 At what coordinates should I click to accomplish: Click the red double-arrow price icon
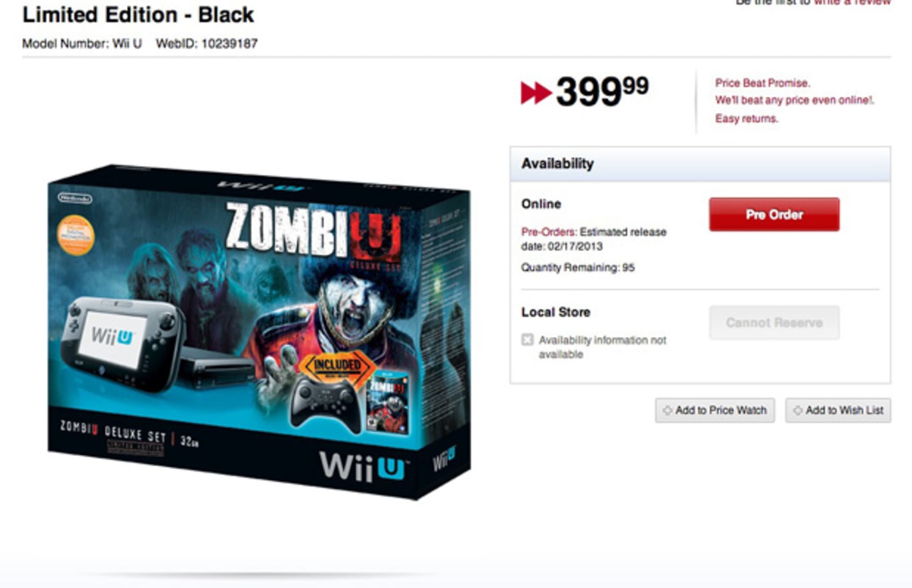[536, 93]
